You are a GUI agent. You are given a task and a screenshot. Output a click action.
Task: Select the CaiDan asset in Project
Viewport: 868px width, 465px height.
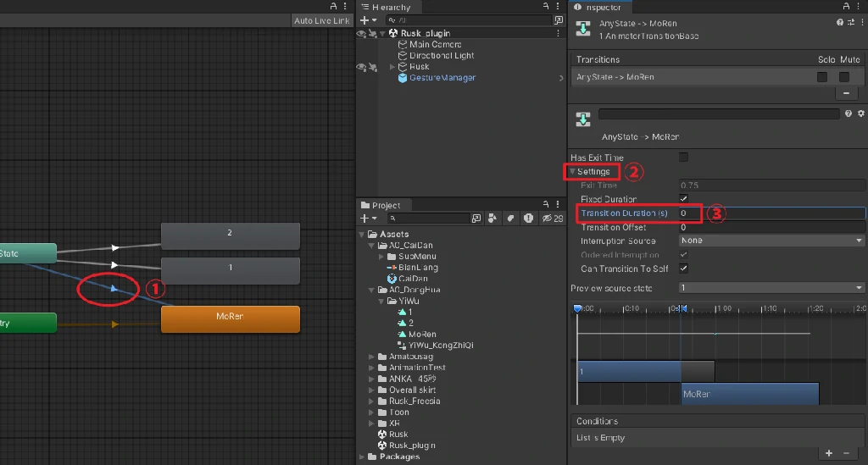(409, 278)
